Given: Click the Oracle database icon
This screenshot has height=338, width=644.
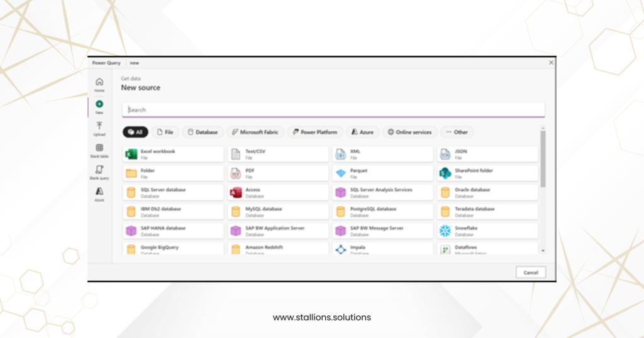Looking at the screenshot, I should click(445, 192).
